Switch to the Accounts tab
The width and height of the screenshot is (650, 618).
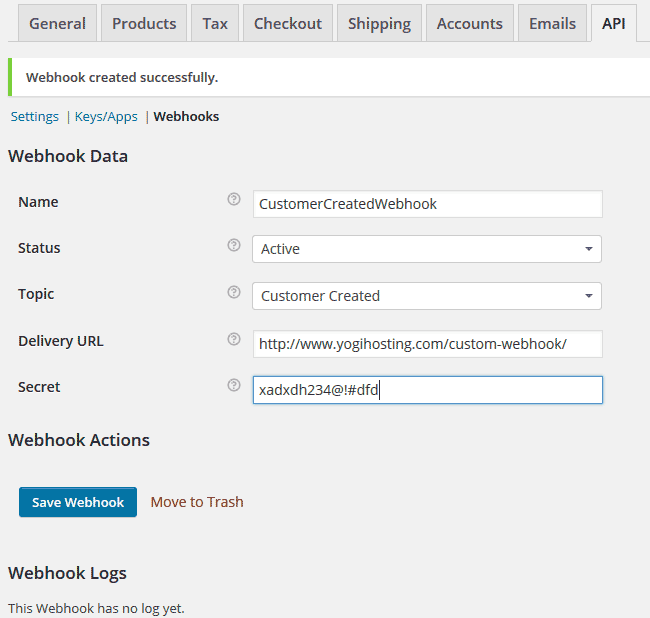click(x=470, y=23)
